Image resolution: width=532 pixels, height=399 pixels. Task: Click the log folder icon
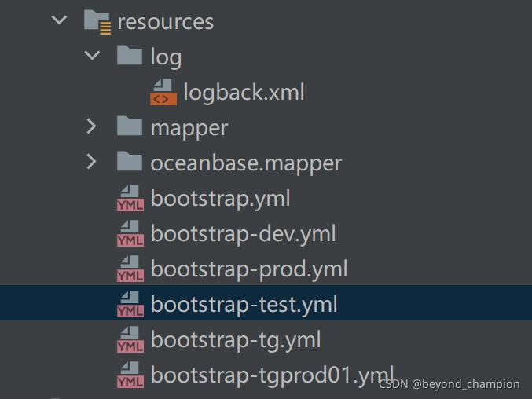(130, 54)
